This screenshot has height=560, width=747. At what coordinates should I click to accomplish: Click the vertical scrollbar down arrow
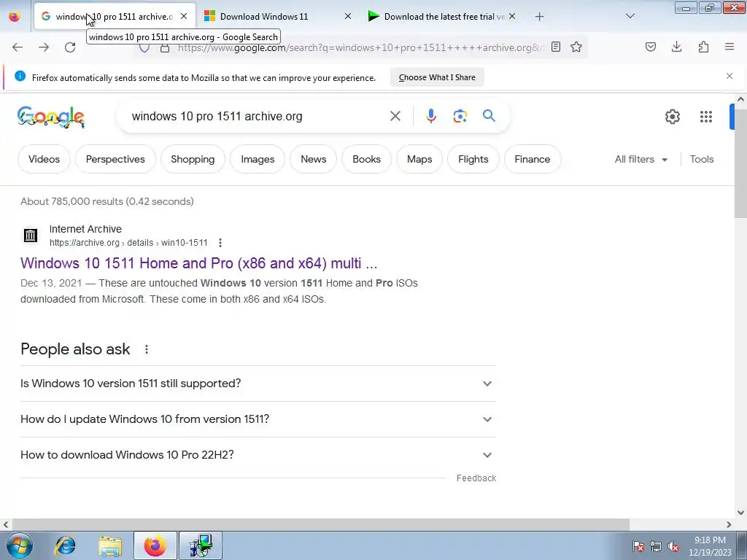coord(740,513)
